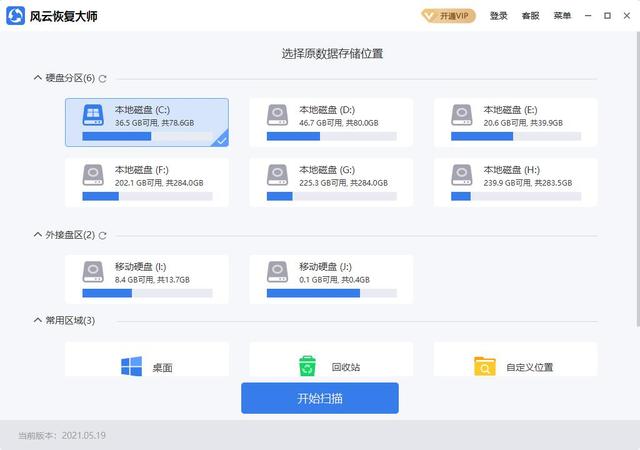Click text 20.6 GB可用, 共39.9GB
This screenshot has height=450, width=640.
[x=523, y=123]
